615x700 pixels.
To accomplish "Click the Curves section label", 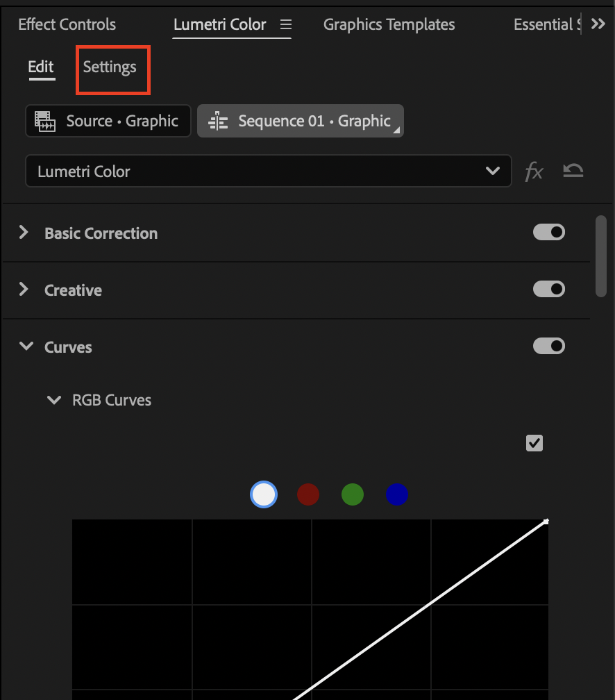I will pyautogui.click(x=68, y=347).
